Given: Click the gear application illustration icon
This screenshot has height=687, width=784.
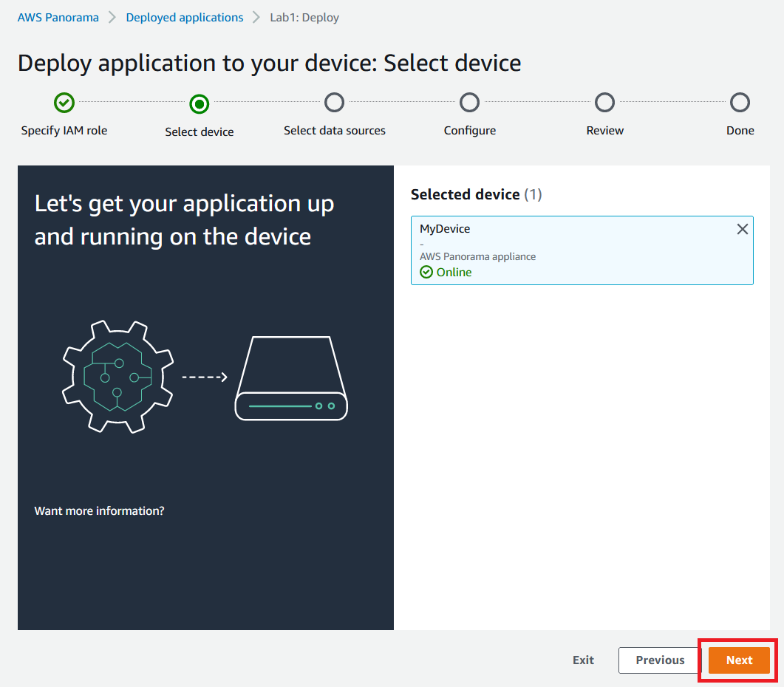Looking at the screenshot, I should (118, 377).
